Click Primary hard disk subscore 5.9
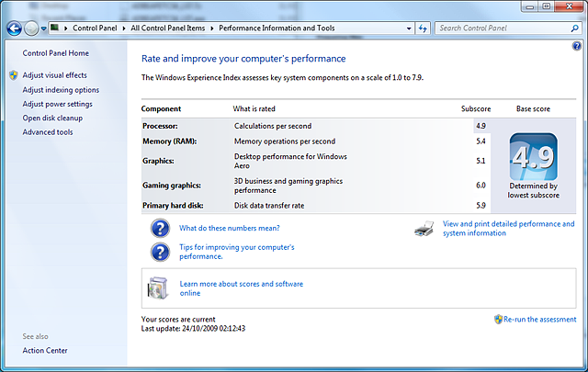588x372 pixels. (481, 206)
